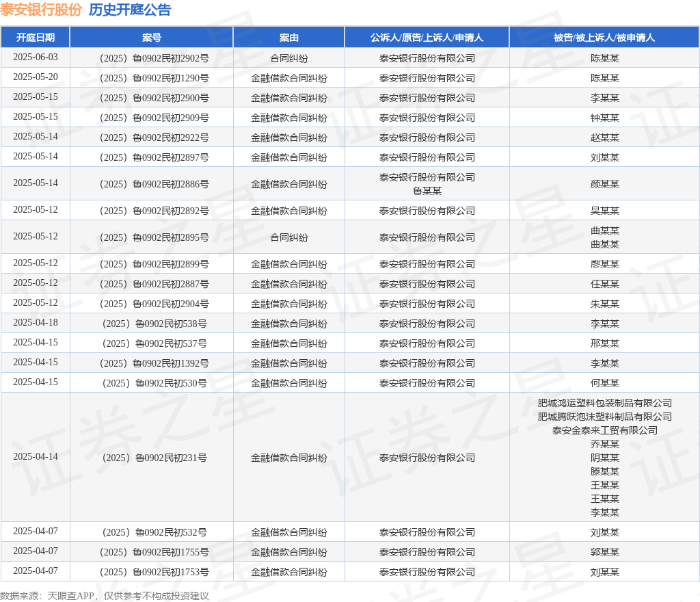Click defendant 任某某

coord(604,284)
